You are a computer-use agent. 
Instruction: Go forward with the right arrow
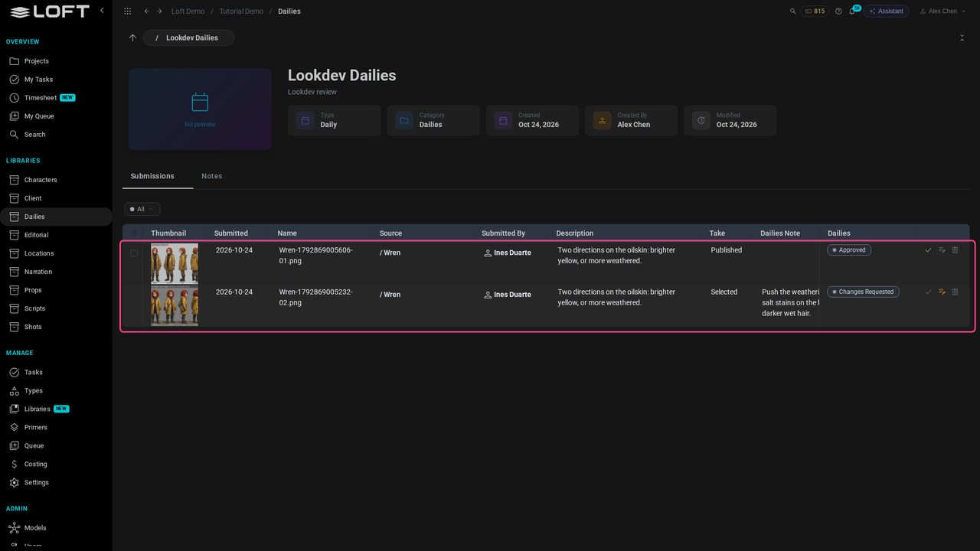(x=159, y=11)
